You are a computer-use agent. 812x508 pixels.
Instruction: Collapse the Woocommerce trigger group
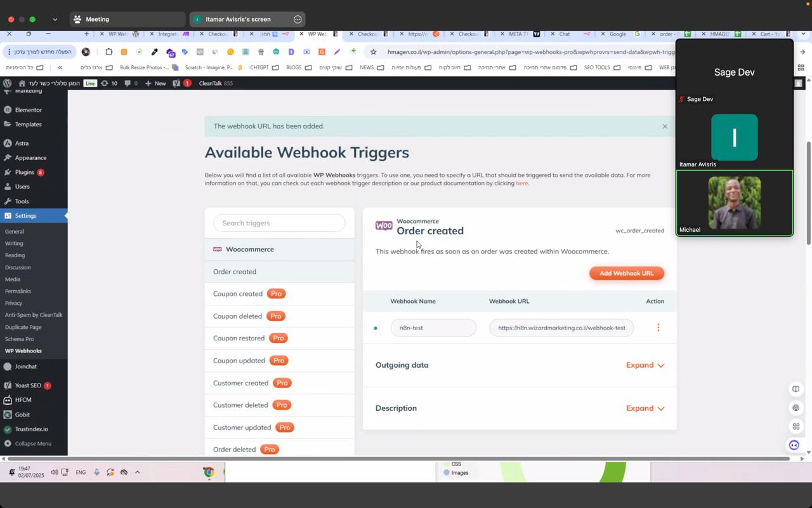tap(279, 250)
